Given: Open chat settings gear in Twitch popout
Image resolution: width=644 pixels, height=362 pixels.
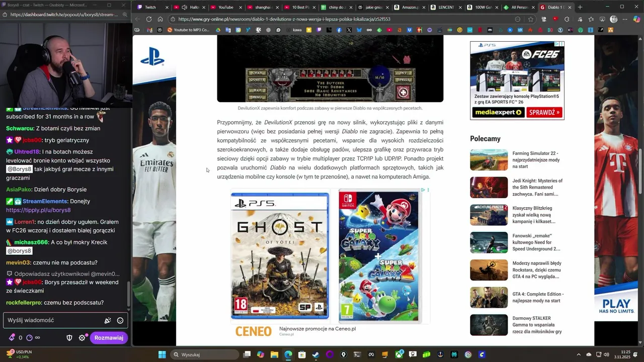Looking at the screenshot, I should 83,338.
